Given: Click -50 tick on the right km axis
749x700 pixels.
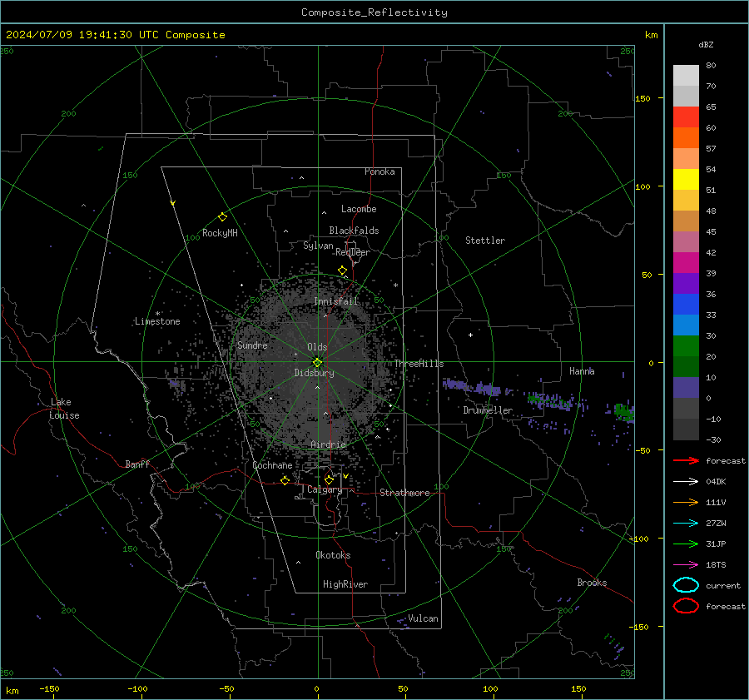Looking at the screenshot, I should coord(642,450).
